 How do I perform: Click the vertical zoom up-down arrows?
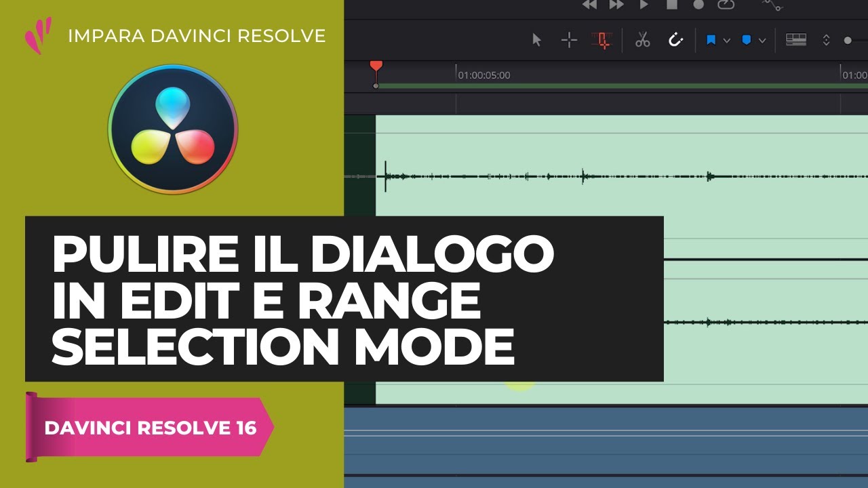826,40
